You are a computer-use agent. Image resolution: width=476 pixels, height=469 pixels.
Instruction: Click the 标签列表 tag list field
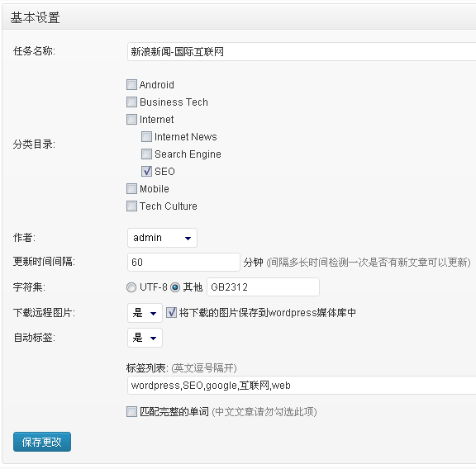tap(302, 386)
